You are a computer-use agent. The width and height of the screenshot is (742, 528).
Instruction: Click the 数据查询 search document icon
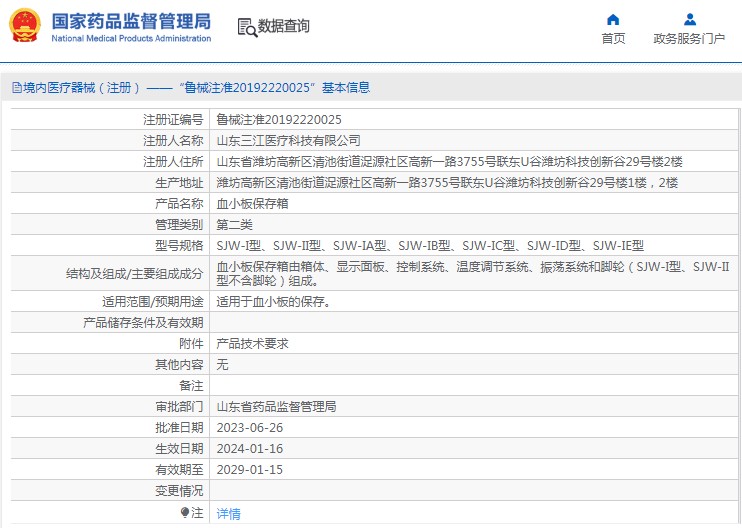pyautogui.click(x=247, y=28)
